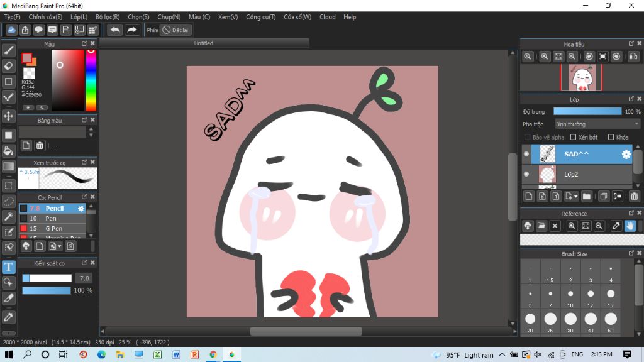Open the Tệp(F) menu
Image resolution: width=644 pixels, height=362 pixels.
click(13, 17)
